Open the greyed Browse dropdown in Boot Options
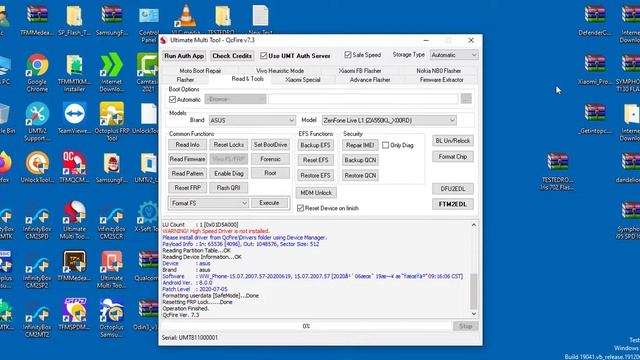This screenshot has width=640, height=360. click(x=236, y=99)
